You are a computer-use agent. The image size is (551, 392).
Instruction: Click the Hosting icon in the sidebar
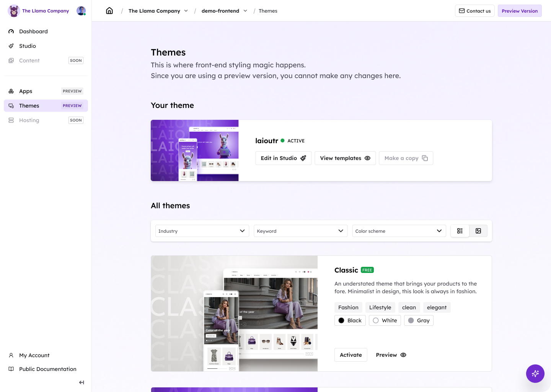point(11,120)
